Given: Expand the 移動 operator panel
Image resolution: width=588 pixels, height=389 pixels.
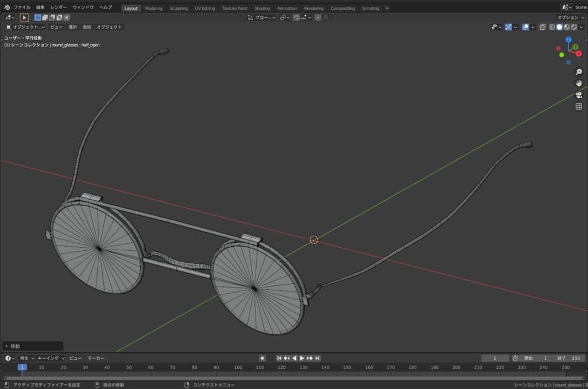Looking at the screenshot, I should tap(32, 347).
